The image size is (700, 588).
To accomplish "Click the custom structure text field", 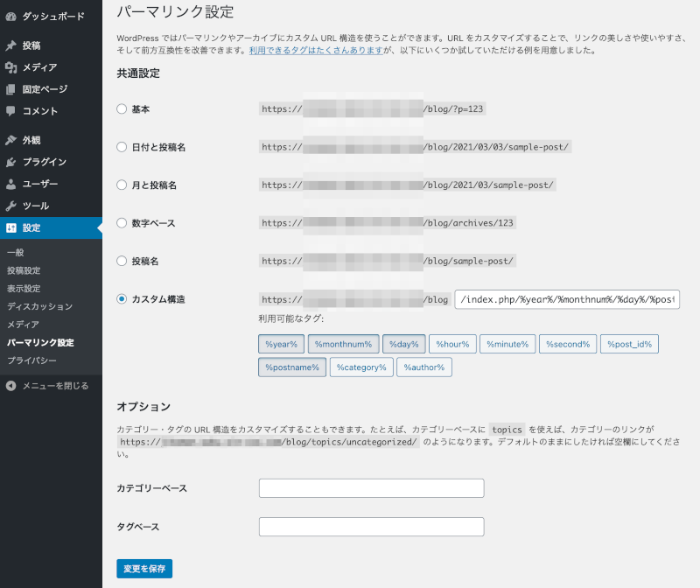I will tap(567, 299).
